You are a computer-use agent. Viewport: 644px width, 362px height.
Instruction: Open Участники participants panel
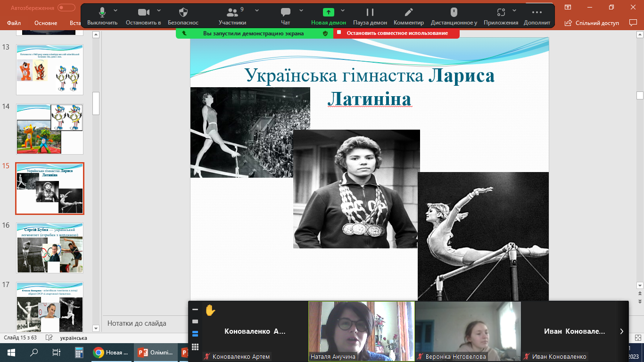[232, 16]
